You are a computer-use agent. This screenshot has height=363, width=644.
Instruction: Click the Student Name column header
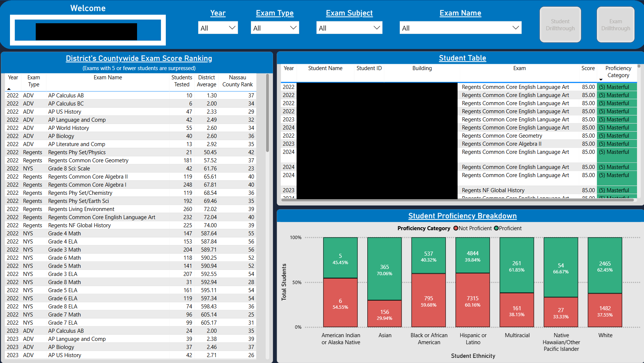click(x=325, y=68)
